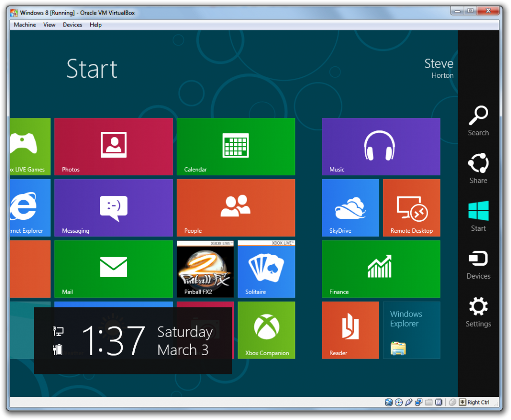This screenshot has width=511, height=420.
Task: Click the mouse integration status icon
Action: (x=452, y=402)
